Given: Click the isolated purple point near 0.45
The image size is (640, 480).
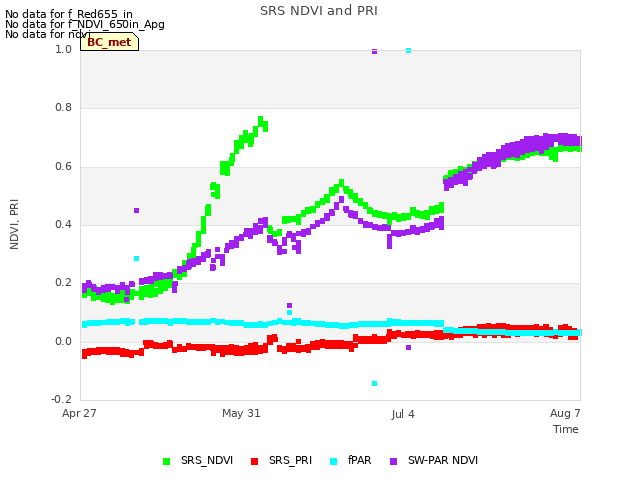Looking at the screenshot, I should tap(137, 211).
